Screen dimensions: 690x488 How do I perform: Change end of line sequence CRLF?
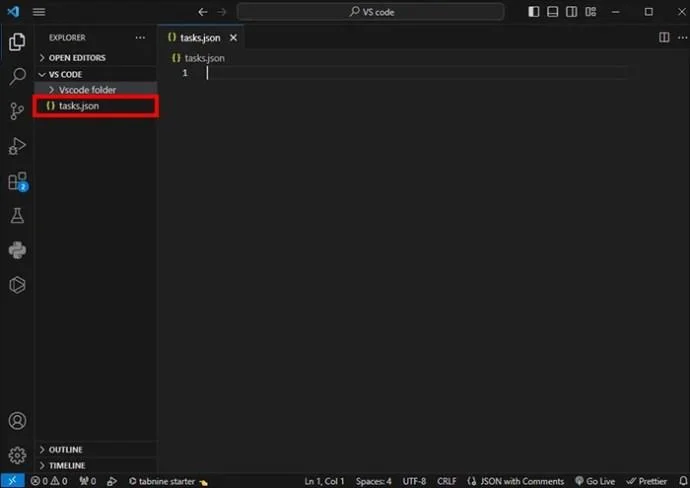tap(447, 481)
